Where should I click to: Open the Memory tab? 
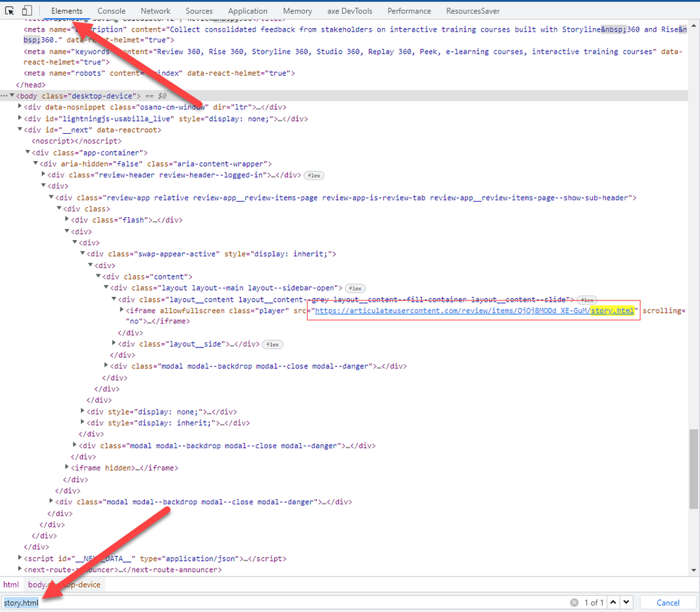297,11
